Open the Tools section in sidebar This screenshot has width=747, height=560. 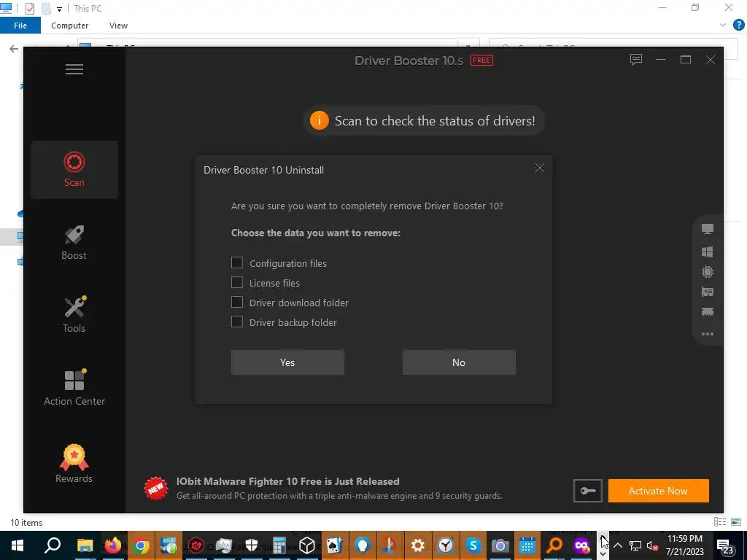pyautogui.click(x=74, y=315)
